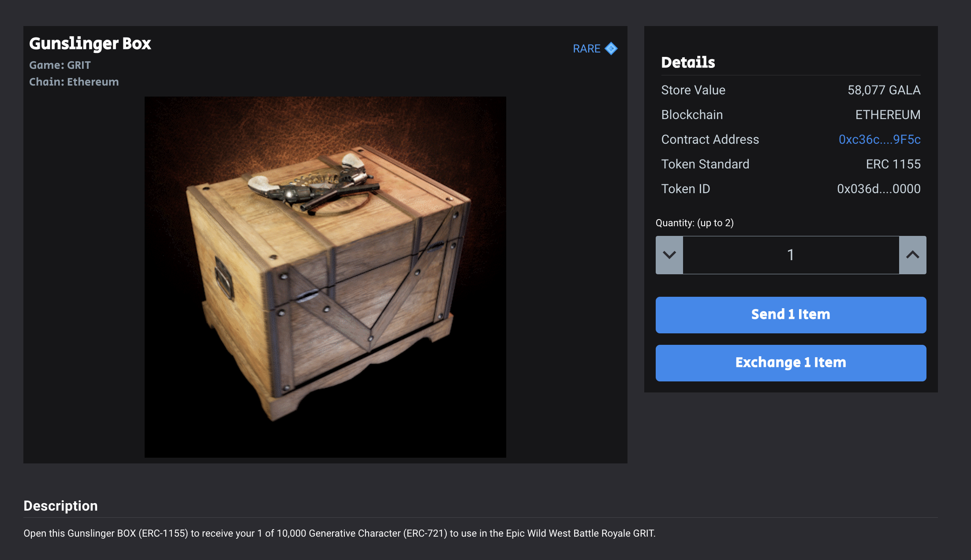Click the Token ID value 0x036d....0000

tap(878, 189)
